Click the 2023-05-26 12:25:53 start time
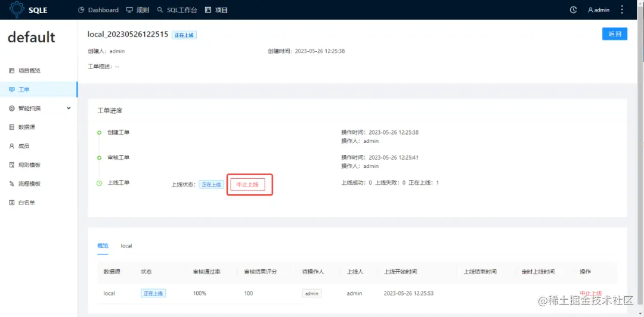 tap(408, 293)
